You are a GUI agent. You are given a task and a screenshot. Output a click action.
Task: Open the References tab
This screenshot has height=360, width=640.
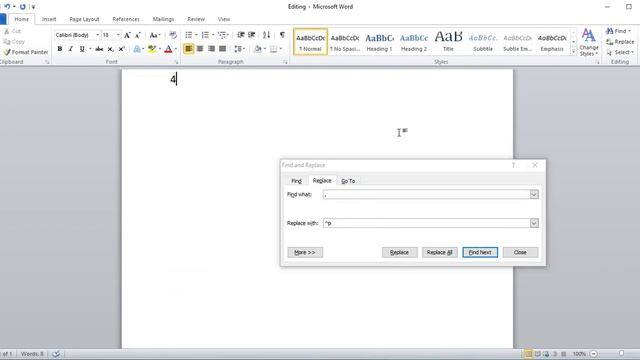point(126,19)
